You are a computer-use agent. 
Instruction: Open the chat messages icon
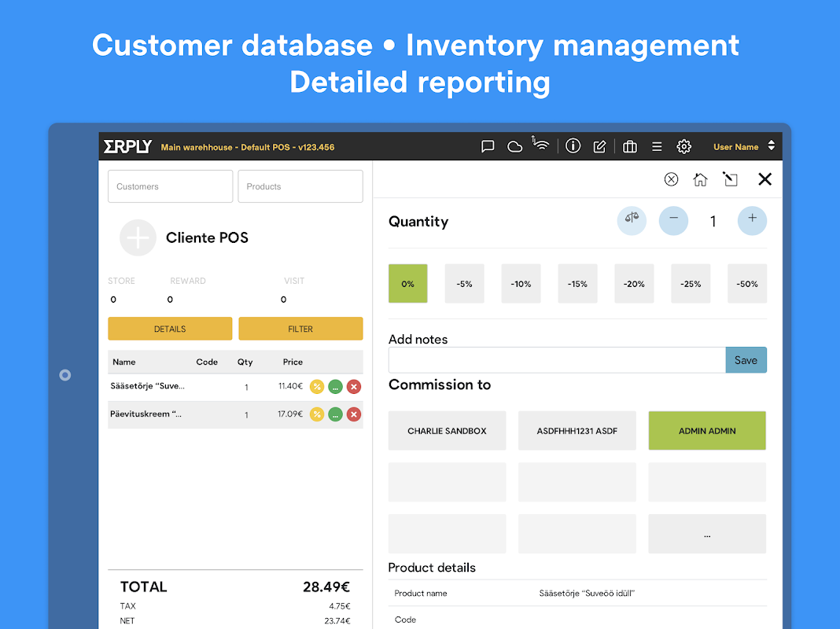click(x=488, y=146)
